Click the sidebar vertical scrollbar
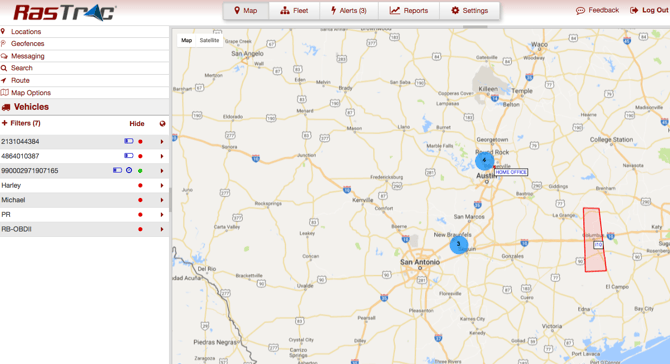This screenshot has width=670, height=364. click(x=170, y=200)
